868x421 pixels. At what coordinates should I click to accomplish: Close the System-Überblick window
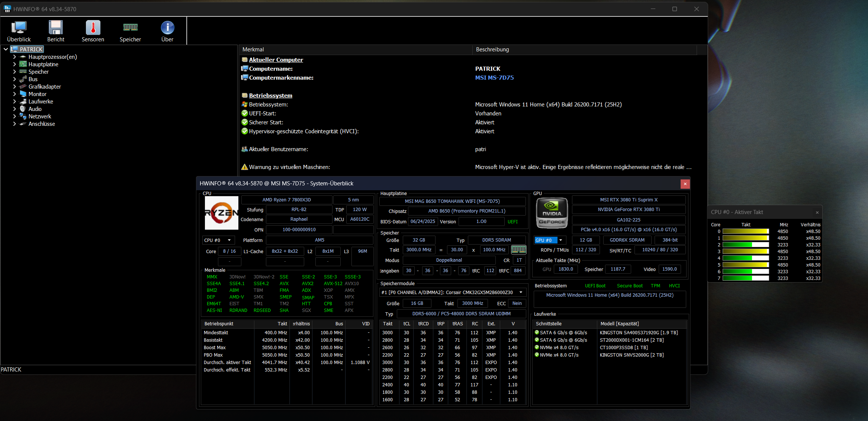(x=685, y=184)
